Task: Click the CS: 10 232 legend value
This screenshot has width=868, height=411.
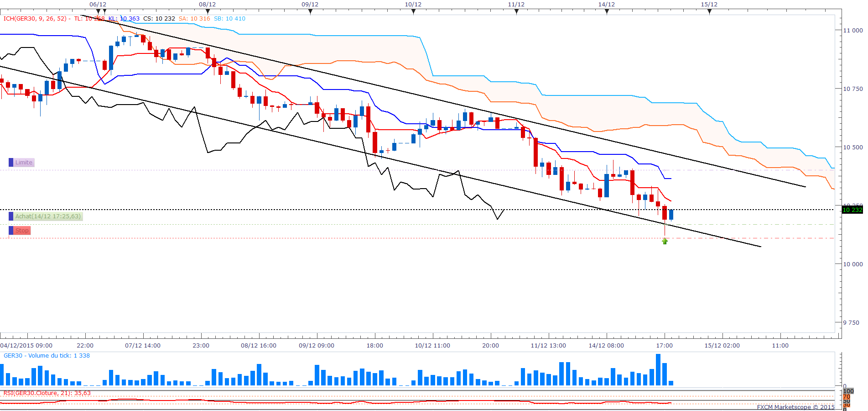Action: 159,19
